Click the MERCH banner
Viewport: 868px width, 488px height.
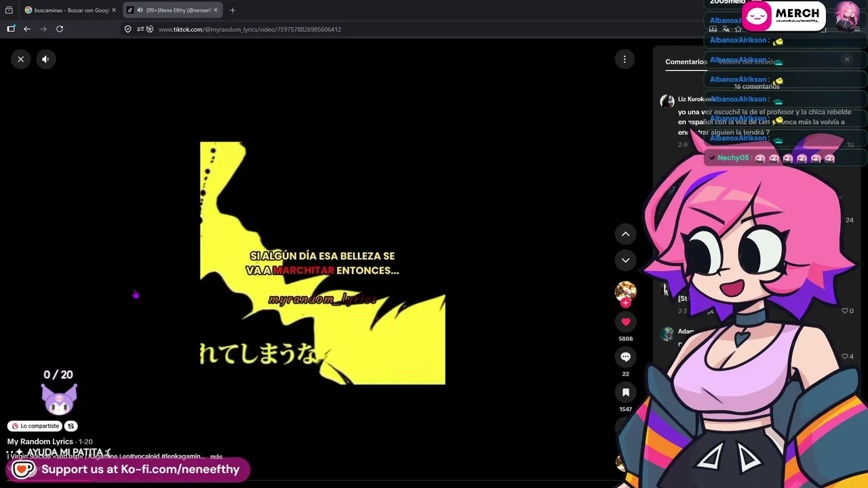[x=783, y=16]
